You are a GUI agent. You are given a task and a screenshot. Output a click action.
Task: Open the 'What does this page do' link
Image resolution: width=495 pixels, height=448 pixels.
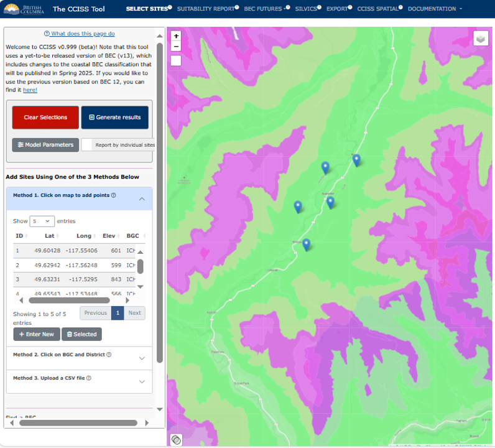click(79, 34)
